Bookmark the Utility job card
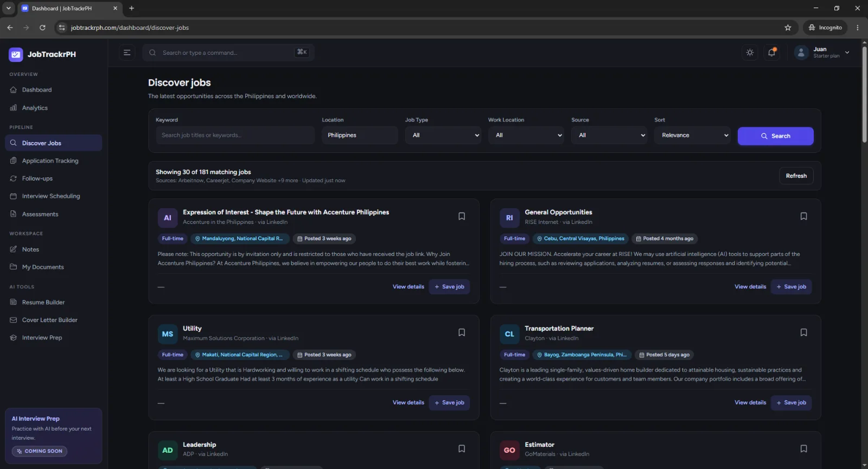 tap(462, 332)
